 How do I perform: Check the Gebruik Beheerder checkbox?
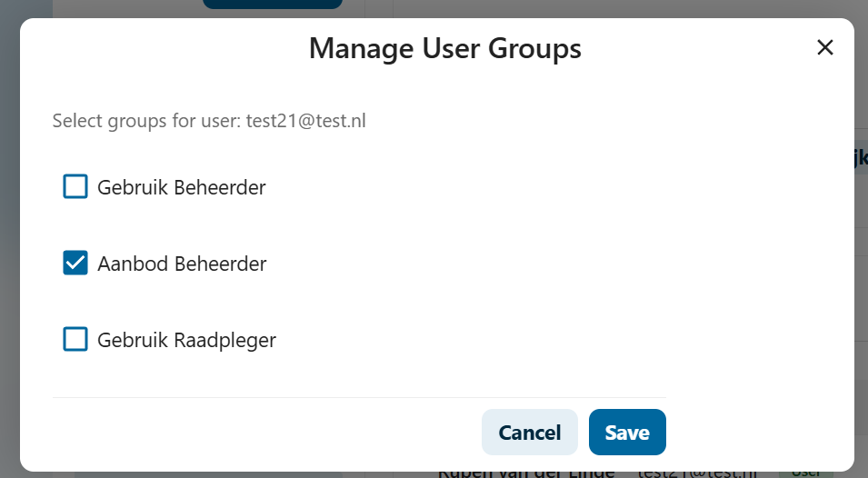tap(75, 187)
